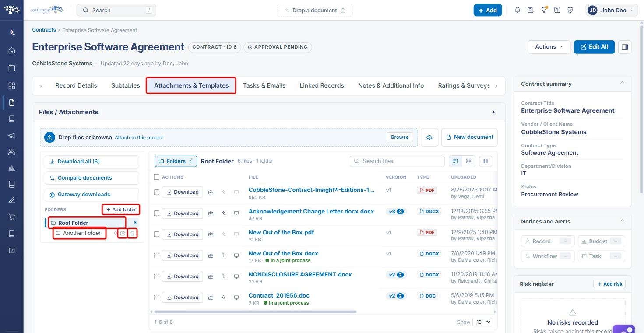This screenshot has height=333, width=644.
Task: Follow the Contracts breadcrumb link
Action: [44, 30]
